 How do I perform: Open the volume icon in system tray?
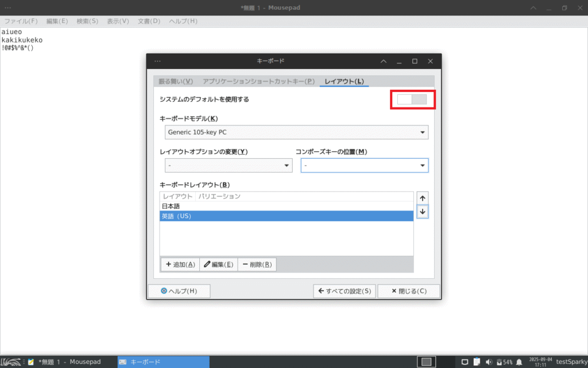coord(489,362)
